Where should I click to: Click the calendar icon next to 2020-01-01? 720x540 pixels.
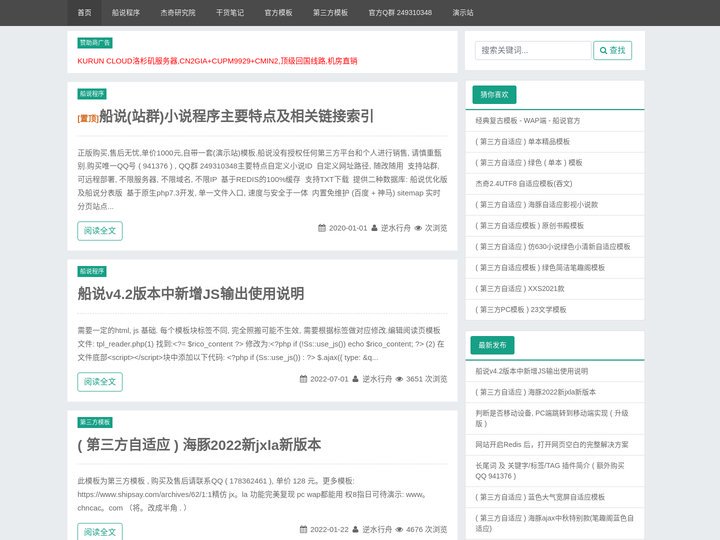coord(322,228)
